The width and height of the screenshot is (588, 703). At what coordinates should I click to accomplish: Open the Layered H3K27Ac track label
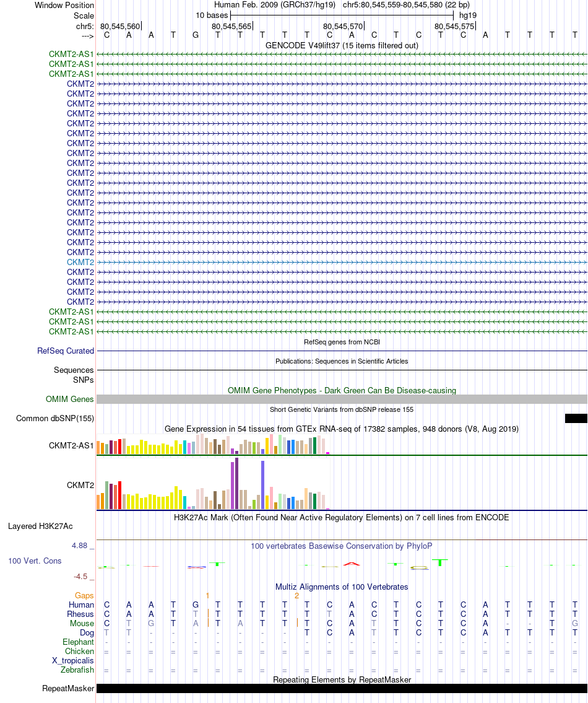(x=40, y=526)
